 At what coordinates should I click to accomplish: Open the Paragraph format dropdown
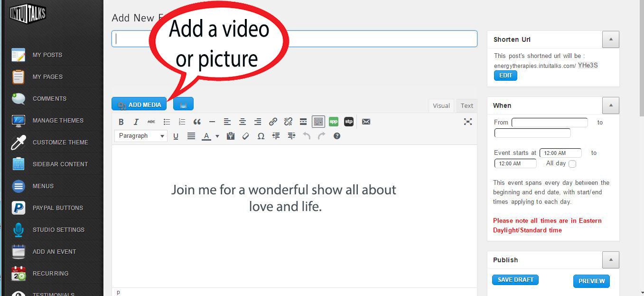pyautogui.click(x=141, y=136)
